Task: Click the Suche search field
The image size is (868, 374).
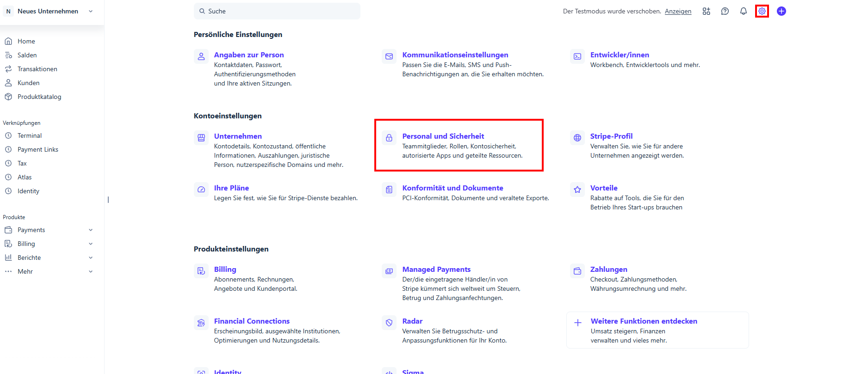Action: [278, 11]
